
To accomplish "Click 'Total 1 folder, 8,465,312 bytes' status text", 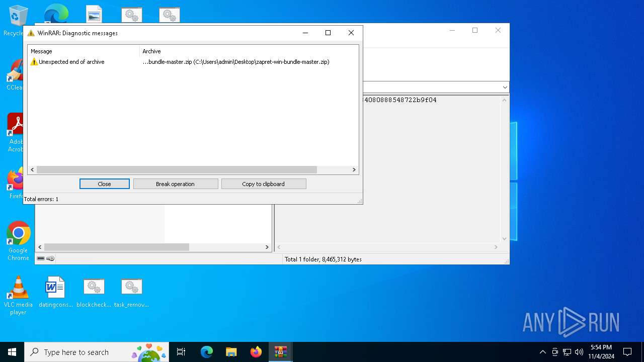I will point(323,259).
